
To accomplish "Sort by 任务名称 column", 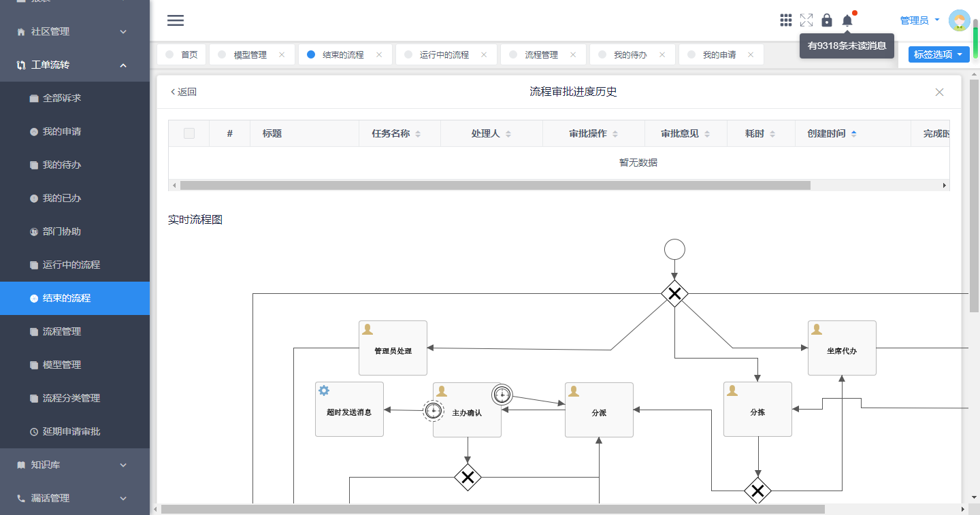I will (x=418, y=134).
